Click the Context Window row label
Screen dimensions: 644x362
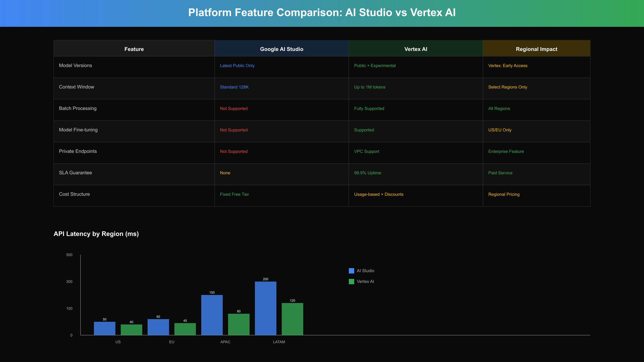(76, 87)
